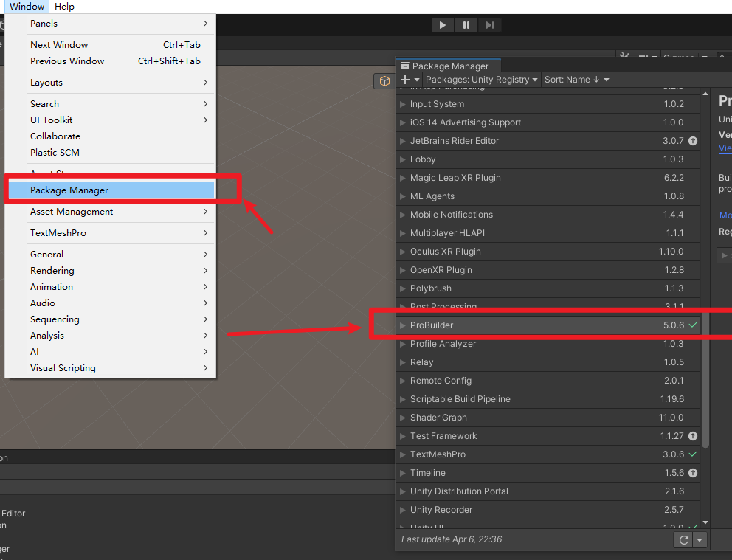This screenshot has height=560, width=732.
Task: Select the Remote Config package row
Action: [548, 381]
